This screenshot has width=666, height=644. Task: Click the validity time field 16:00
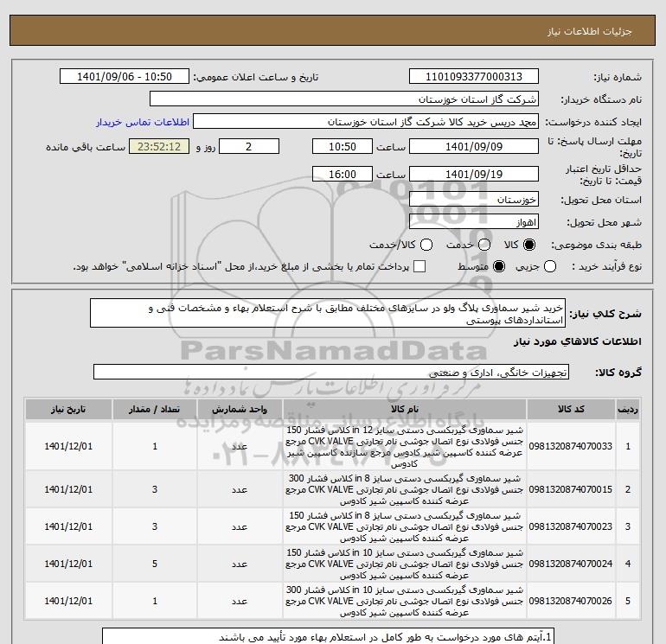point(343,174)
